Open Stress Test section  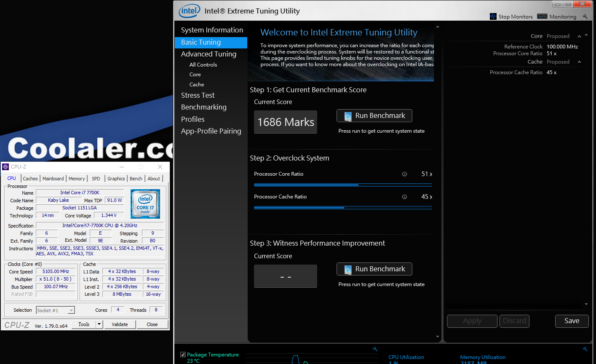coord(198,95)
